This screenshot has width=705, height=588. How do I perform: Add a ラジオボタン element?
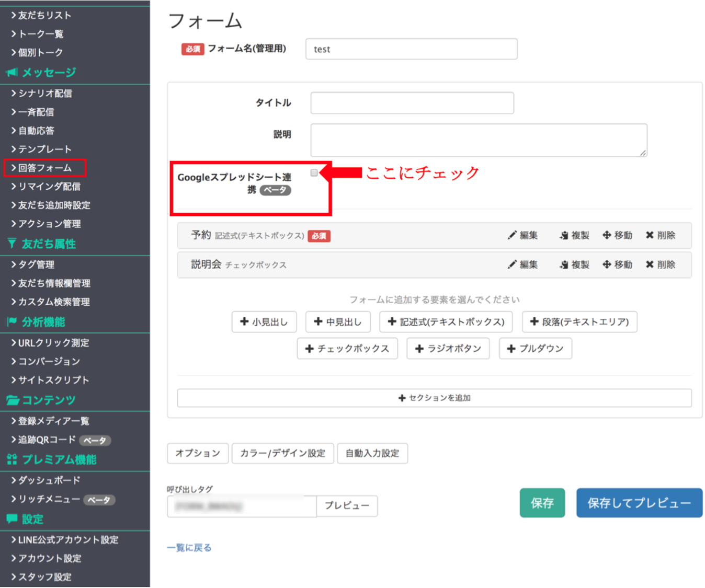click(448, 349)
